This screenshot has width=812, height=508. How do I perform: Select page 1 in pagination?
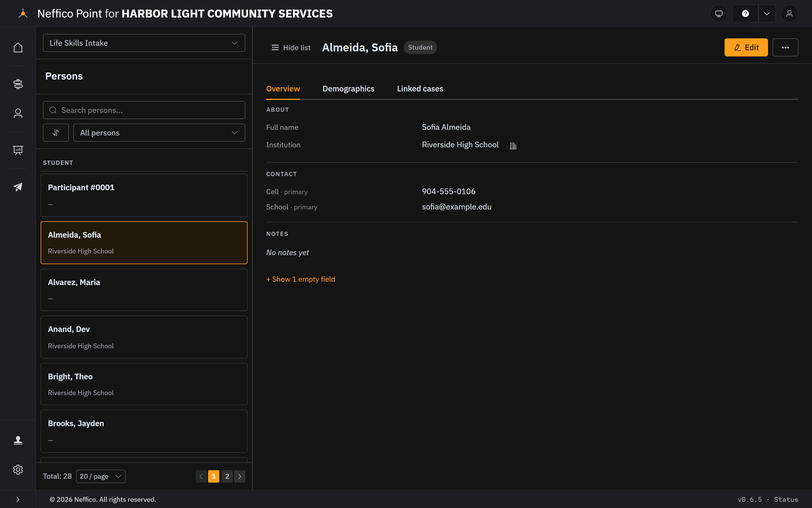coord(214,476)
